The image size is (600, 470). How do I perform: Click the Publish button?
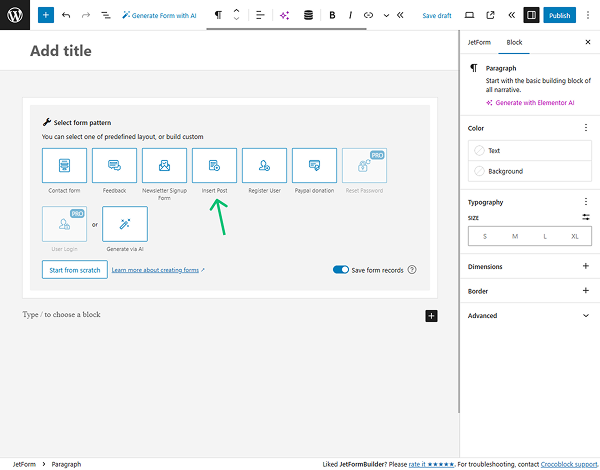click(x=560, y=15)
